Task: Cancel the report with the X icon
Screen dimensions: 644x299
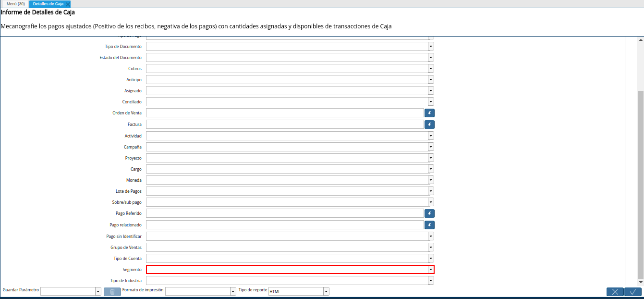Action: pyautogui.click(x=615, y=291)
